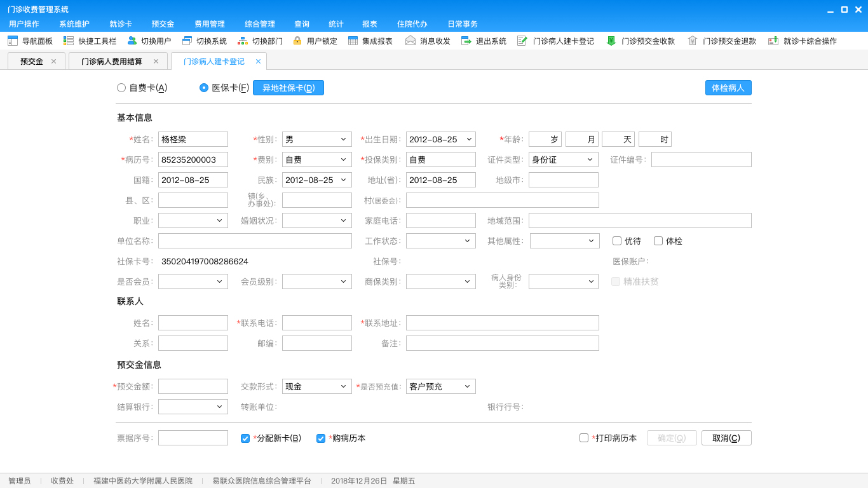Close the 门诊病人费用结算 tab
This screenshot has width=868, height=488.
click(x=156, y=62)
